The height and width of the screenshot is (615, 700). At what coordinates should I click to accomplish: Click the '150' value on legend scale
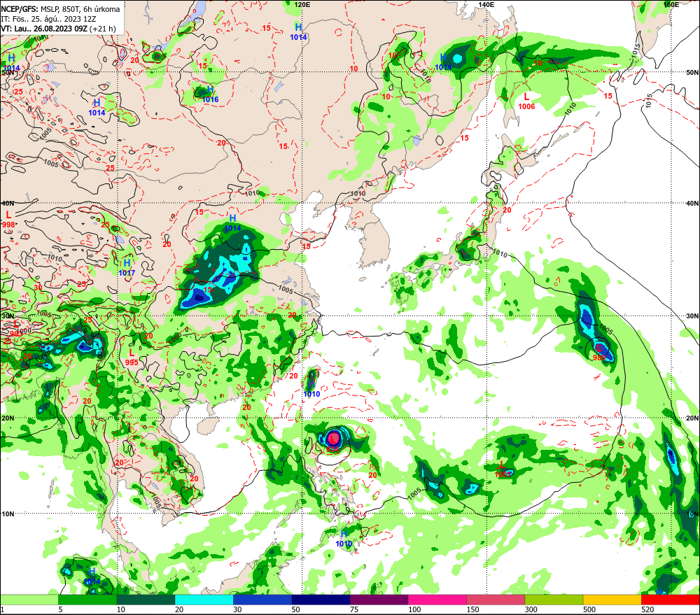(472, 609)
